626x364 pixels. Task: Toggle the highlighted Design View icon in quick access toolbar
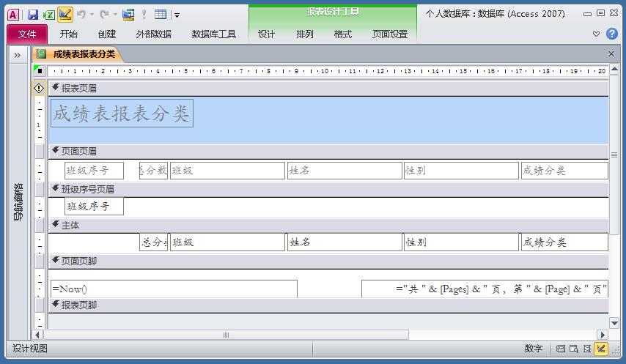tap(65, 15)
